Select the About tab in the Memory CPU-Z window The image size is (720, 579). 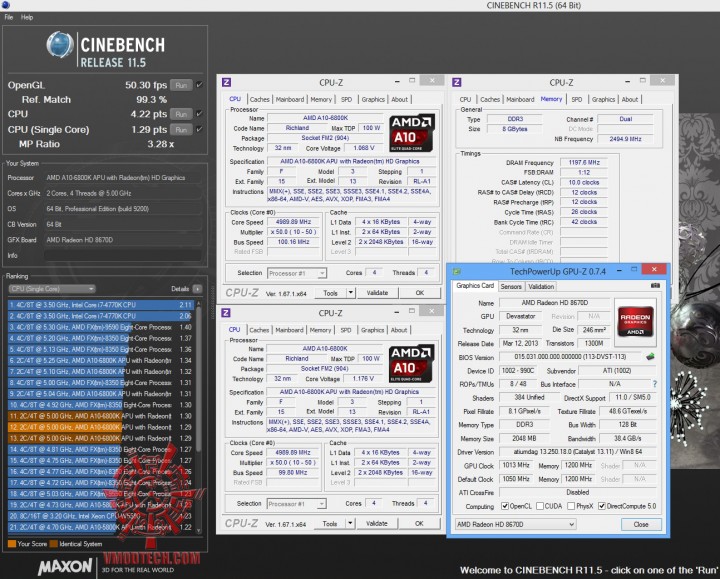pyautogui.click(x=630, y=99)
